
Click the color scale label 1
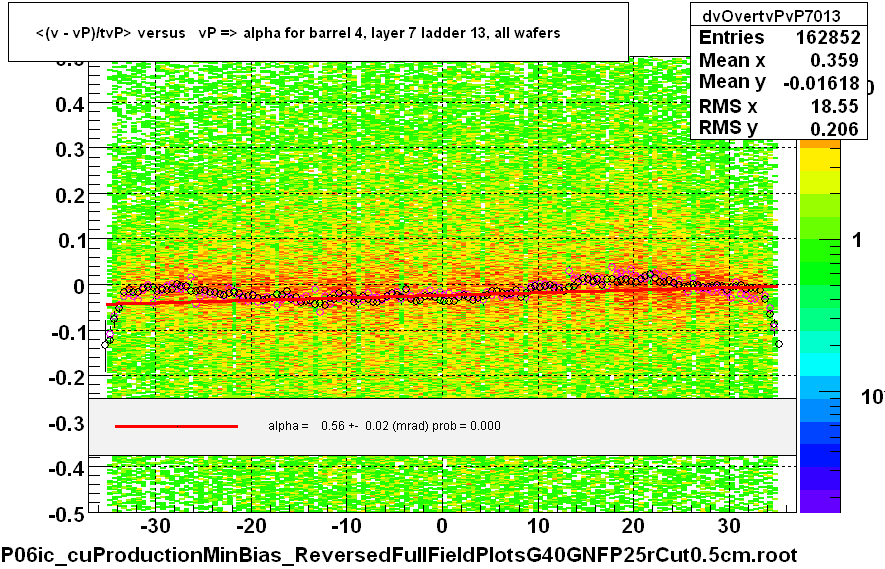[x=857, y=240]
